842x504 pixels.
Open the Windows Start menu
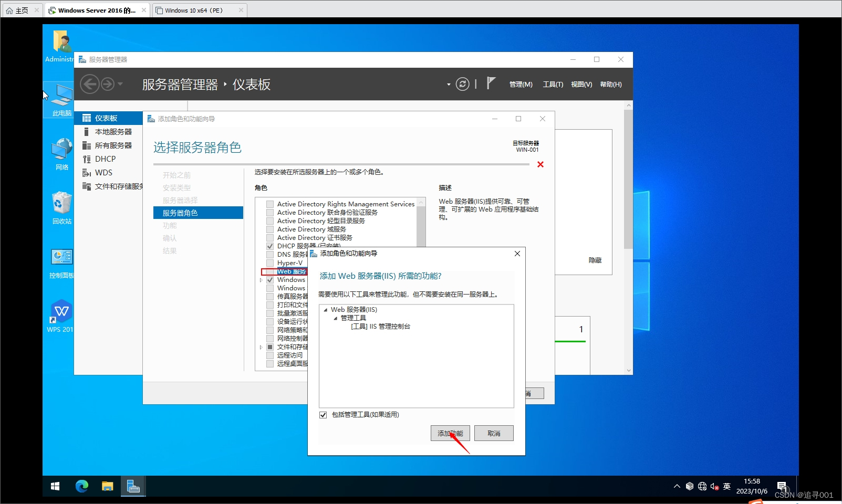(x=55, y=486)
